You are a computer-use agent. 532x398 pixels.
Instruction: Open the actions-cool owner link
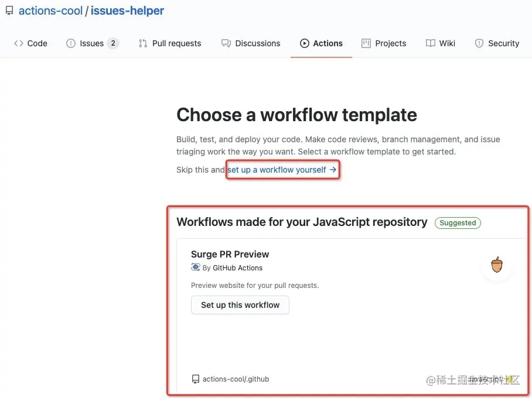pos(50,11)
